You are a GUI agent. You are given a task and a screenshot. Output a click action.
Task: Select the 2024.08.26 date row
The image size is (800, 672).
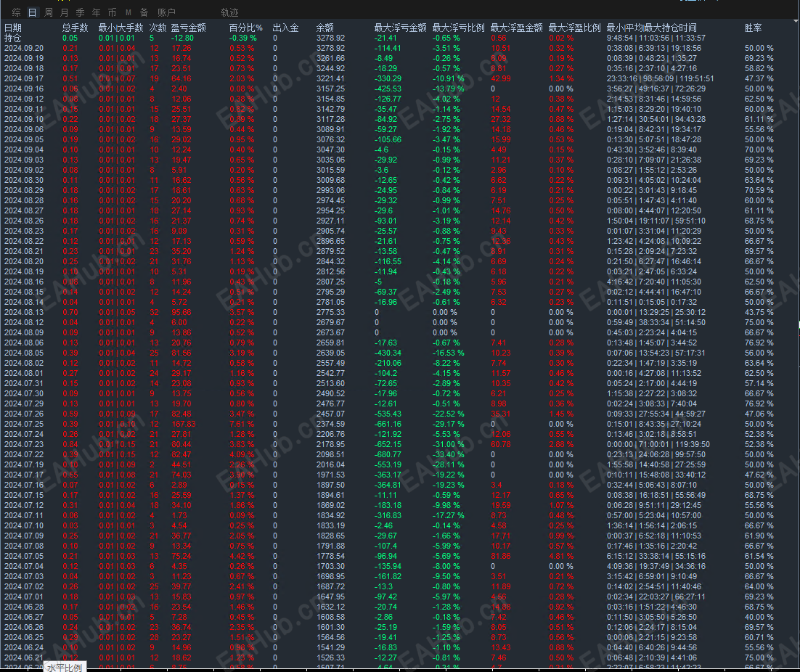tap(400, 221)
